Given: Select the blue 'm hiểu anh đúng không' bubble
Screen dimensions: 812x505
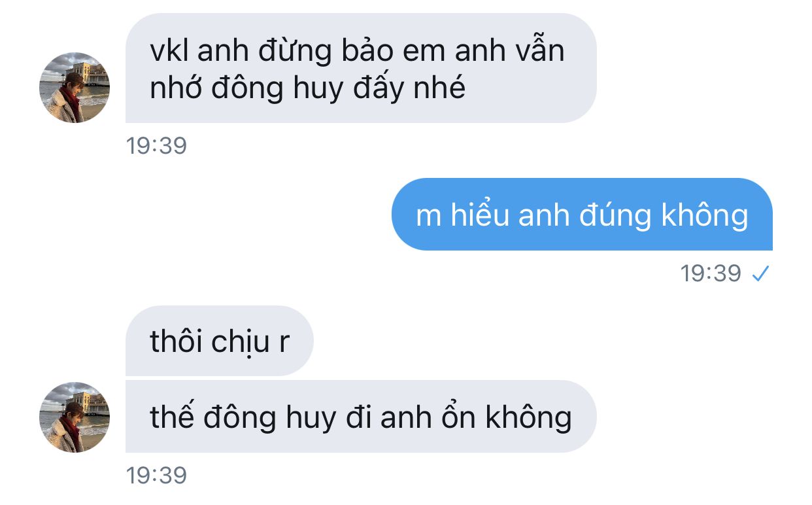Looking at the screenshot, I should 582,215.
